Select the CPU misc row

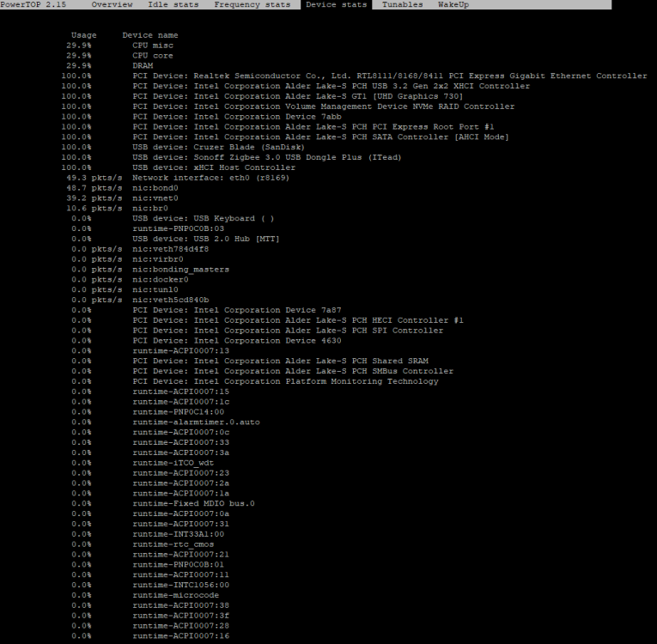click(120, 46)
